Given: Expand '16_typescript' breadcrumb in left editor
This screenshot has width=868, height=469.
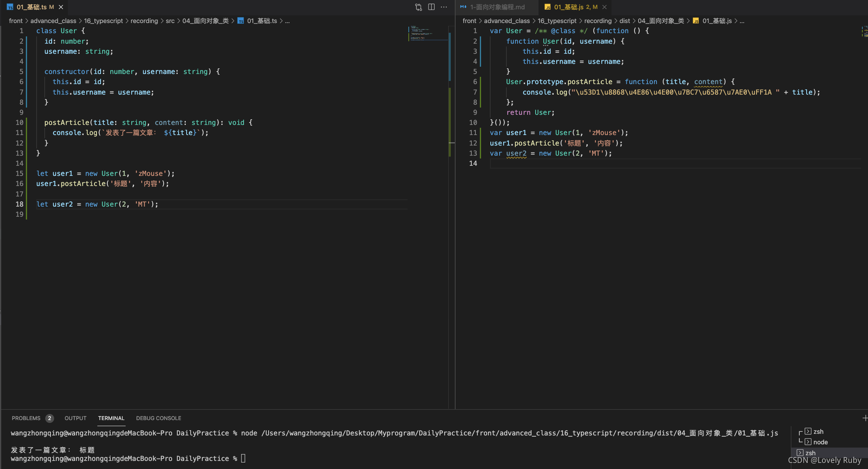Looking at the screenshot, I should (x=103, y=21).
